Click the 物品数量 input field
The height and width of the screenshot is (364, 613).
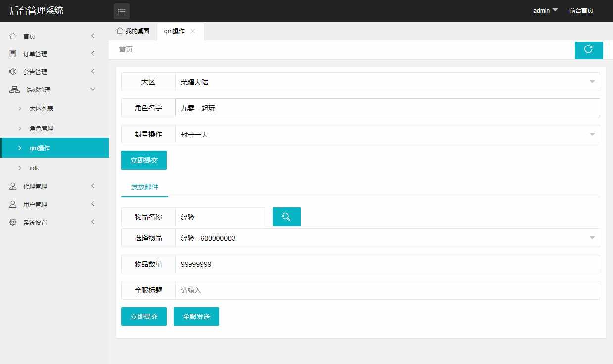tap(387, 264)
